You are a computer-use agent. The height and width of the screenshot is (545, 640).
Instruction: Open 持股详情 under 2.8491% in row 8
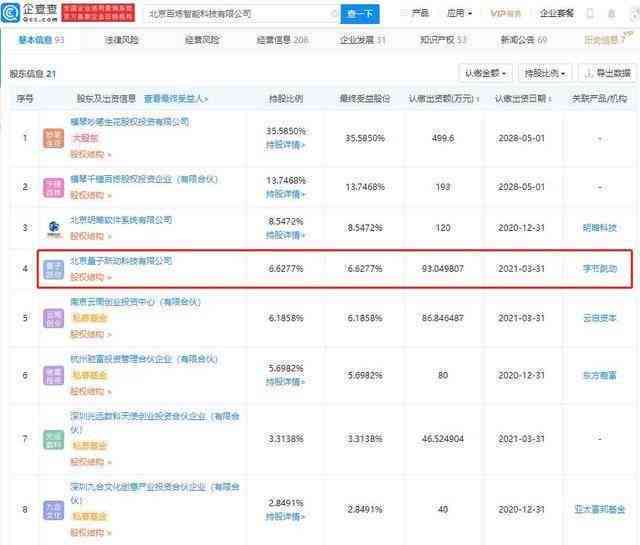285,517
